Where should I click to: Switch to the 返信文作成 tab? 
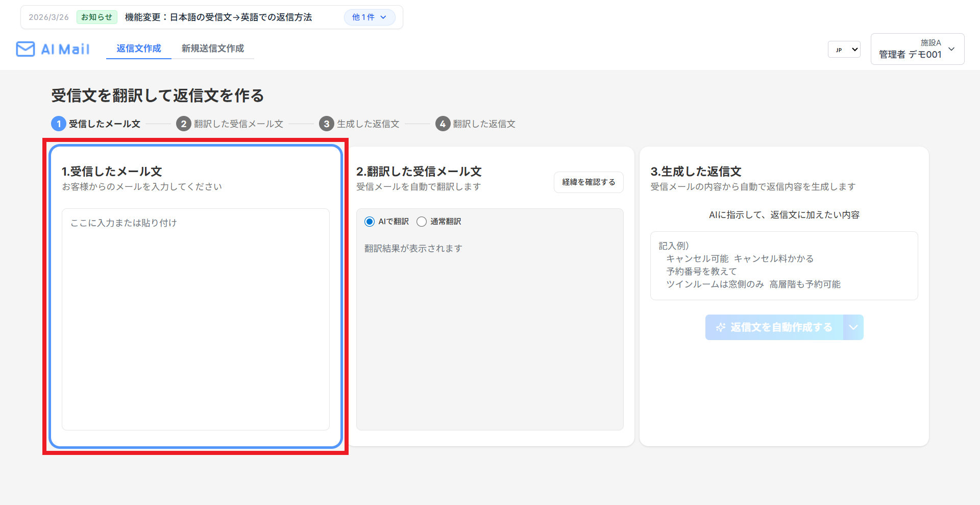pyautogui.click(x=139, y=49)
